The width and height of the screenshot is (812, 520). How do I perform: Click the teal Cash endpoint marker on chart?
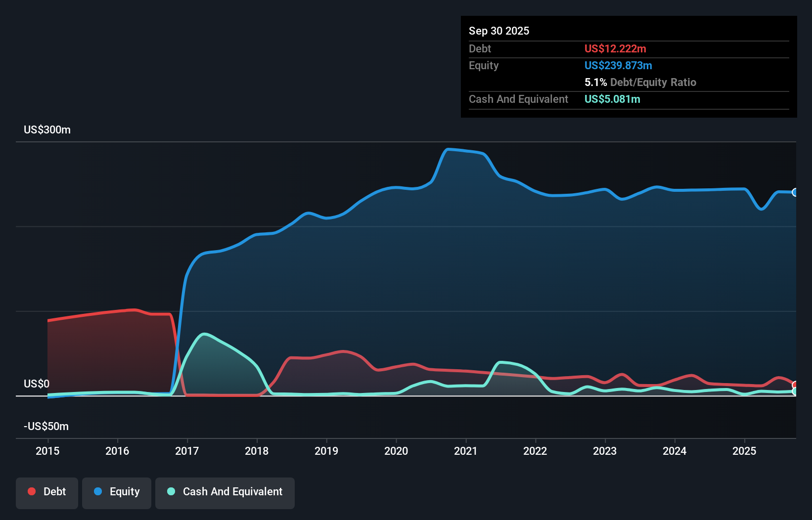coord(794,392)
